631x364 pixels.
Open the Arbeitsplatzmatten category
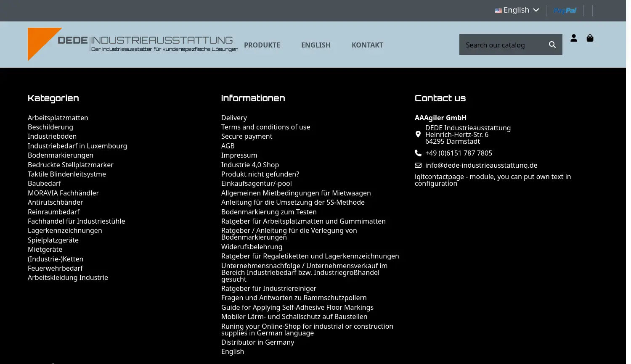tap(58, 118)
